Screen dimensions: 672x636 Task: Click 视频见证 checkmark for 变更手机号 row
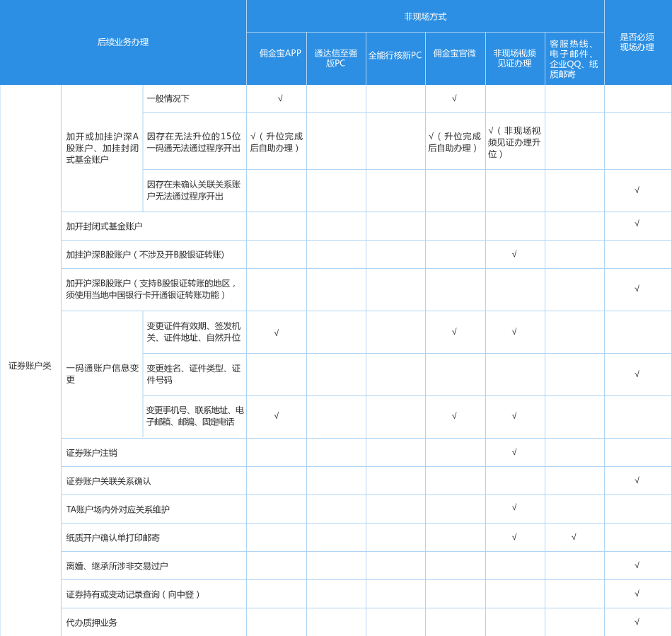click(x=514, y=416)
